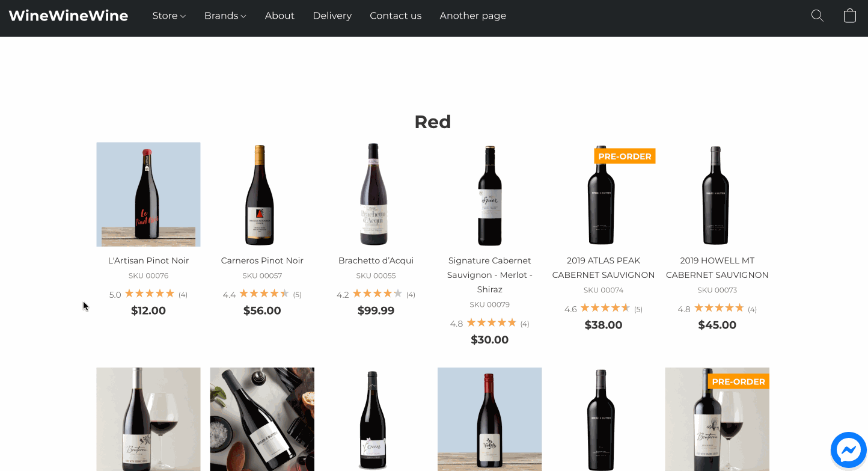
Task: Open the Messenger chat bubble
Action: coord(849,450)
